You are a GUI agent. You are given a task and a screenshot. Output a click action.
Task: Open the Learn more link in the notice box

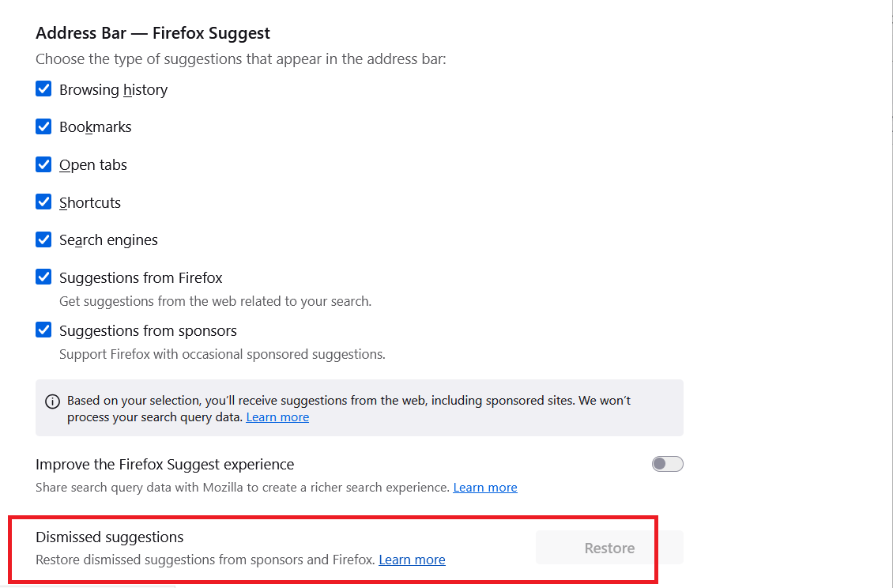(277, 416)
